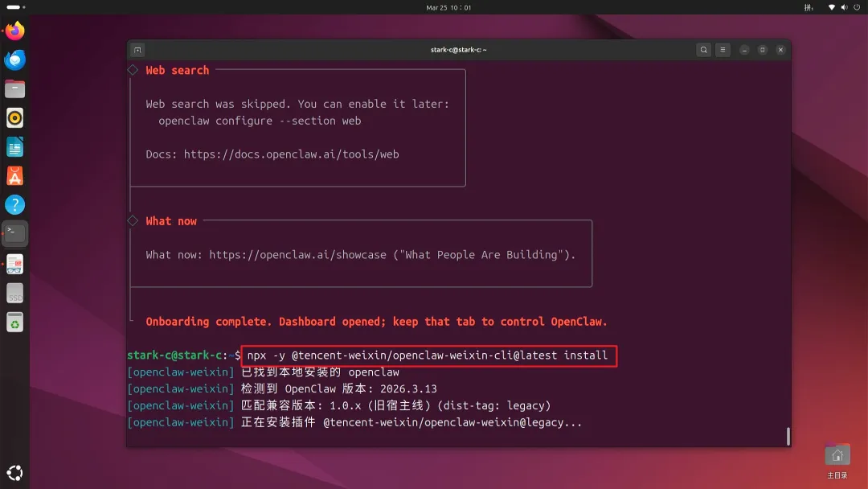Open Firefox from the dock

[15, 31]
